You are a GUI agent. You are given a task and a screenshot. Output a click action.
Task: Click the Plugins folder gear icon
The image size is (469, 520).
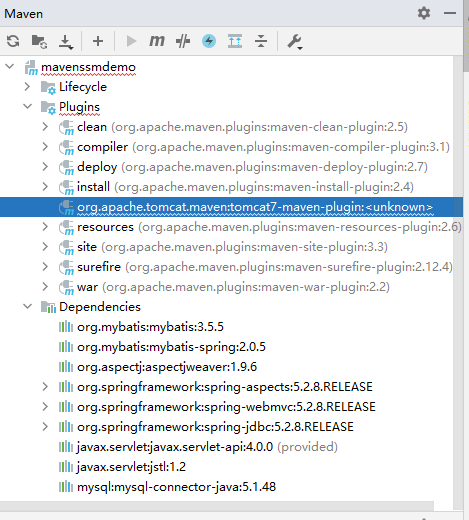[x=48, y=108]
